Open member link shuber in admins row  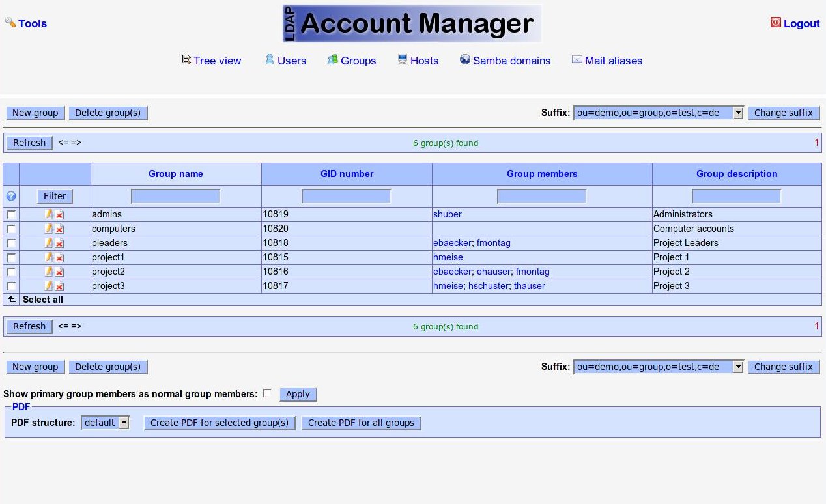coord(447,214)
